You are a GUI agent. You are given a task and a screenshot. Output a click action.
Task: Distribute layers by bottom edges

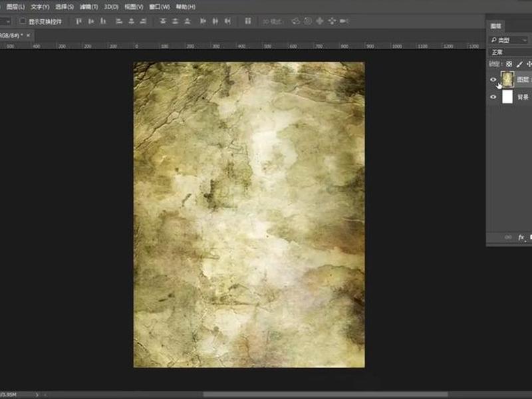tap(188, 21)
